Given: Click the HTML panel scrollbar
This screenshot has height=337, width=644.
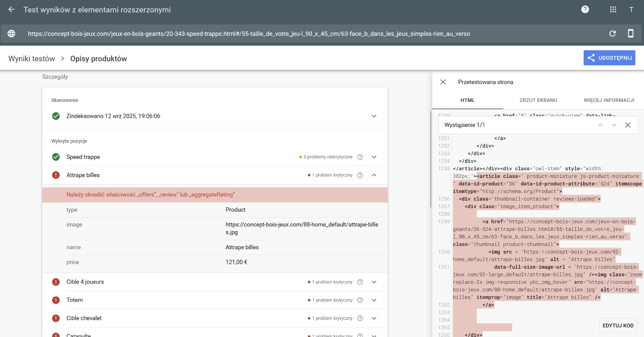Looking at the screenshot, I should click(x=431, y=159).
